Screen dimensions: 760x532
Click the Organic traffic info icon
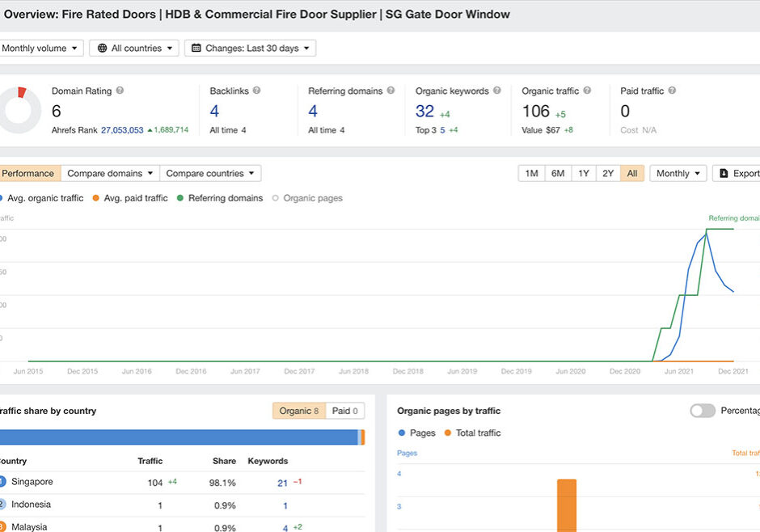click(x=587, y=91)
